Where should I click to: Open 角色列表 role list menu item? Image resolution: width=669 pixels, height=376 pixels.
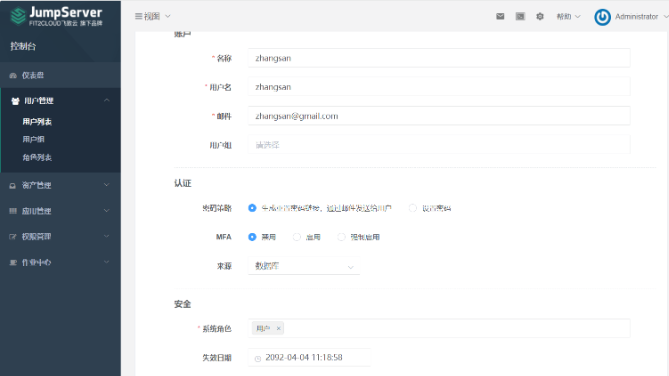coord(37,158)
